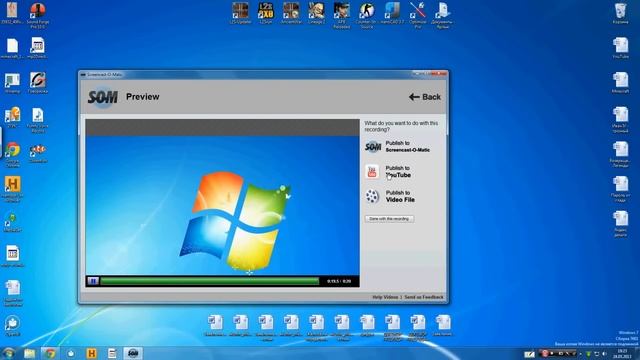The width and height of the screenshot is (640, 360).
Task: Go Back from the Preview screen
Action: coord(425,97)
